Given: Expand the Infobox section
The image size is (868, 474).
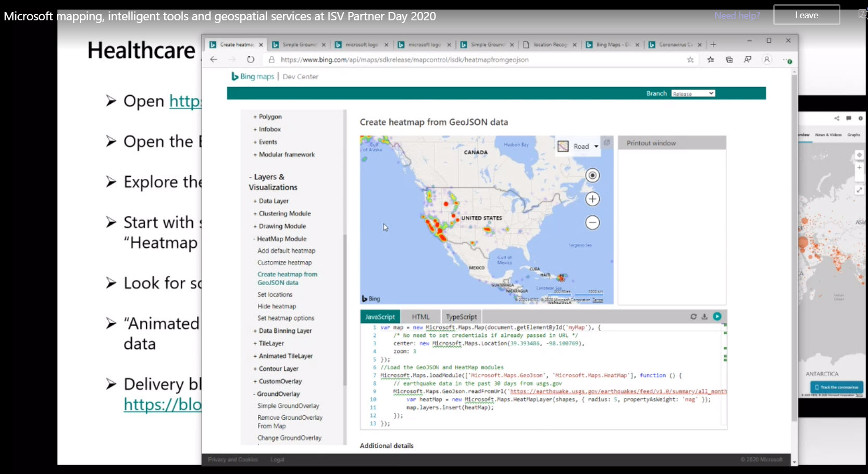Looking at the screenshot, I should [x=267, y=129].
